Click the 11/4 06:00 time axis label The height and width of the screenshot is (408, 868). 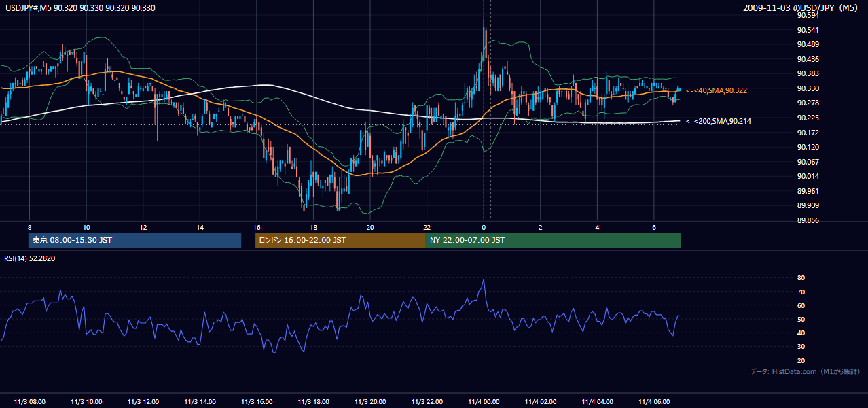click(653, 402)
